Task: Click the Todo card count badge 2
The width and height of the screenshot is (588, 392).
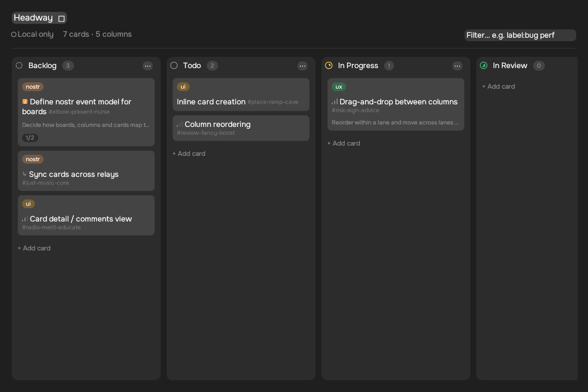Action: (212, 66)
